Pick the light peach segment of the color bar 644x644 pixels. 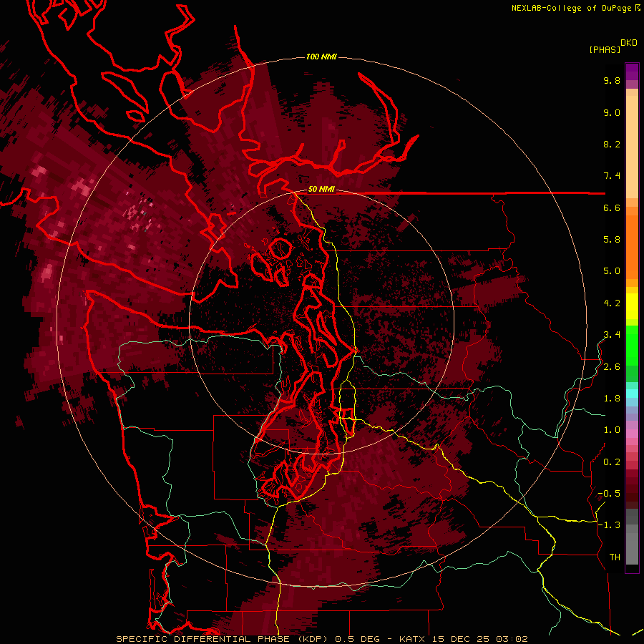click(632, 147)
